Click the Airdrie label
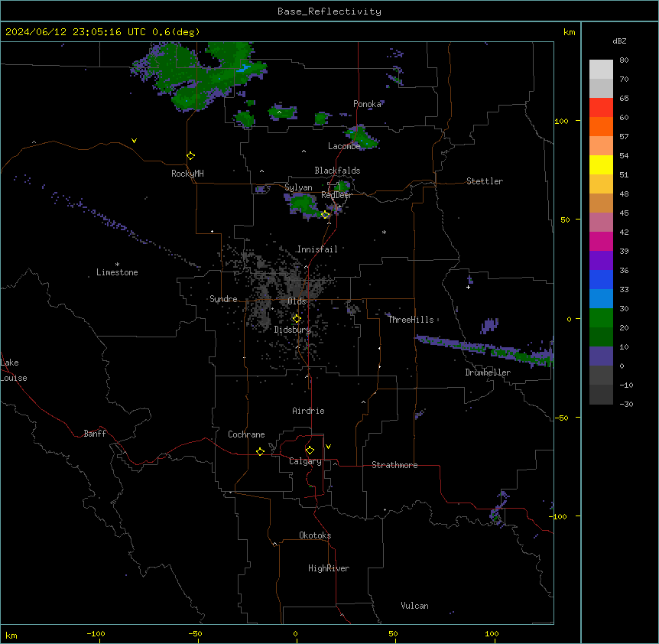This screenshot has height=644, width=659. click(x=309, y=411)
